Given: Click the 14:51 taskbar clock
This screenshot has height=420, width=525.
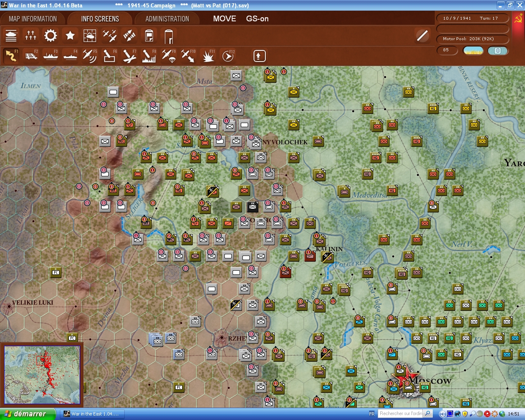Looking at the screenshot, I should pos(514,414).
